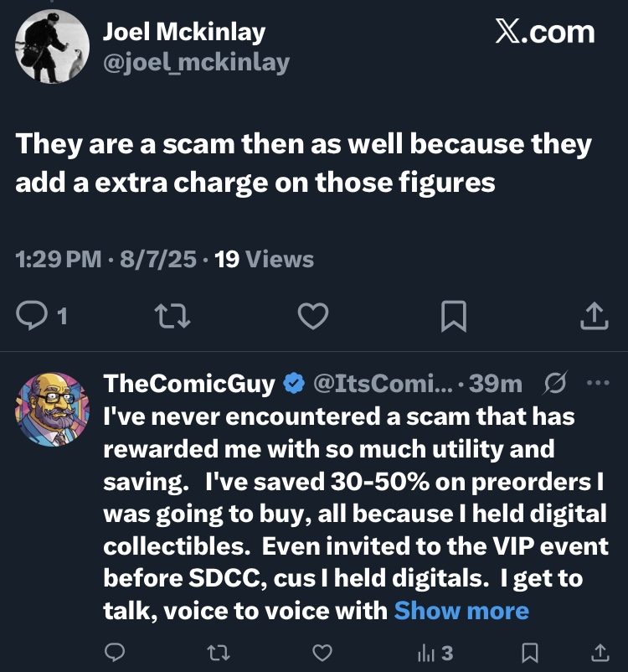
Task: Share TheComicGuy's reply
Action: coord(600,653)
